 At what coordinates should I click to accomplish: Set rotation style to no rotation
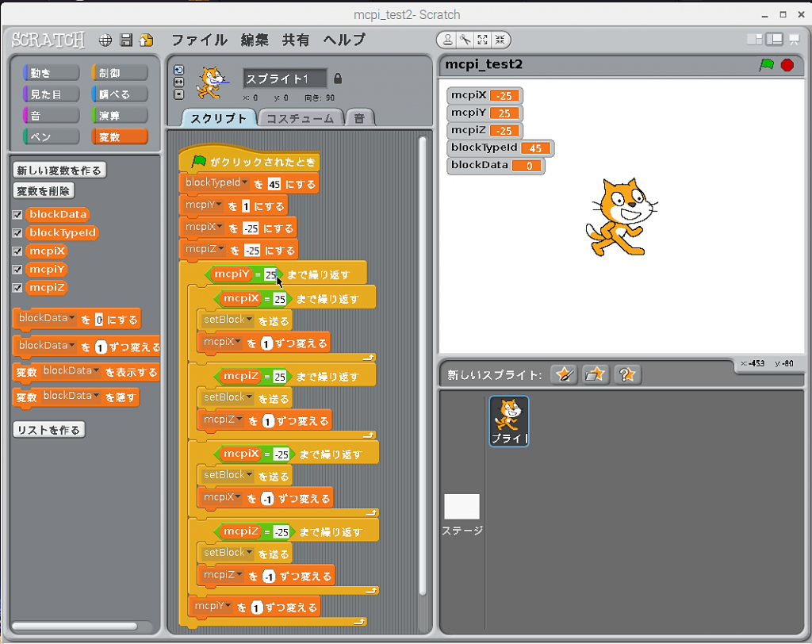click(178, 94)
